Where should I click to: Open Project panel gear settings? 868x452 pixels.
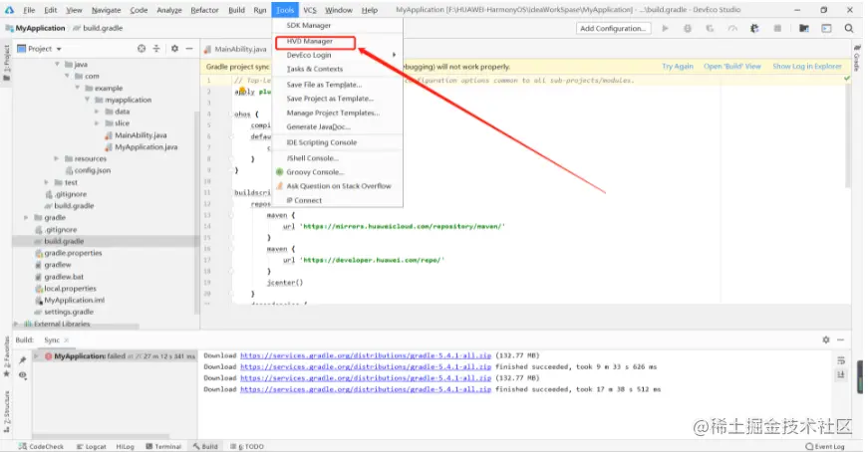[x=174, y=49]
